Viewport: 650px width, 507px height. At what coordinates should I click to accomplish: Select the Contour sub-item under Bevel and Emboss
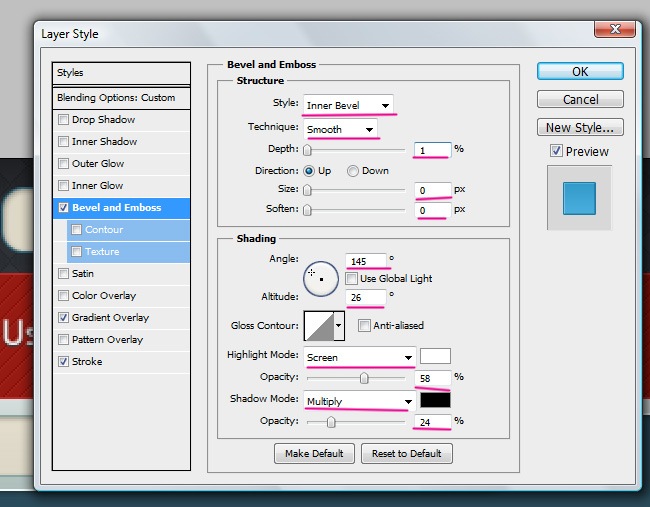coord(104,230)
